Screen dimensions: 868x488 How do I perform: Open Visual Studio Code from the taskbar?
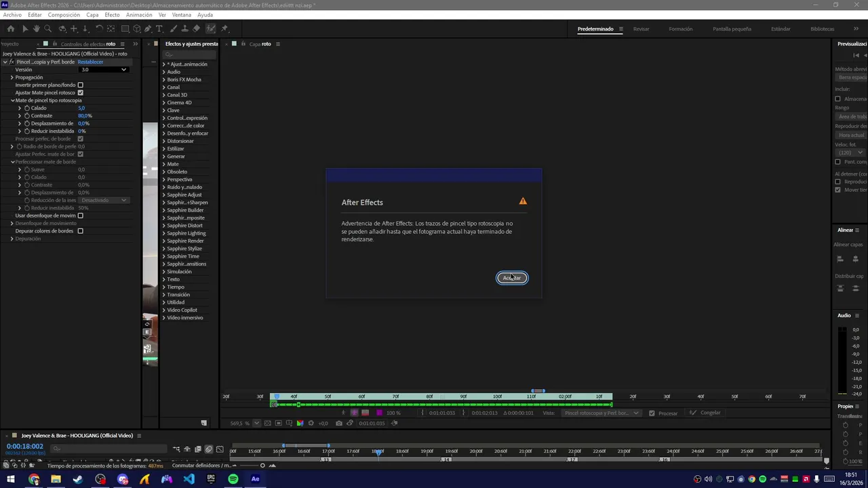(189, 479)
